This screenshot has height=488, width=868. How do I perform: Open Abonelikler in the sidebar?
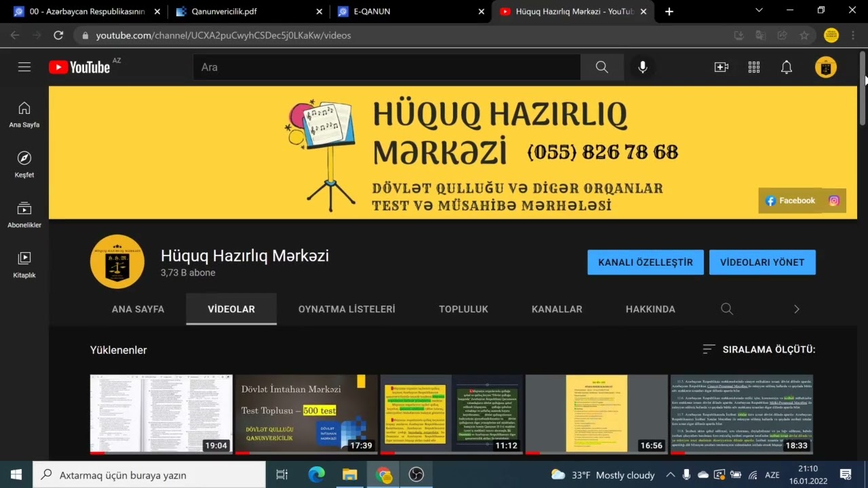pyautogui.click(x=24, y=215)
